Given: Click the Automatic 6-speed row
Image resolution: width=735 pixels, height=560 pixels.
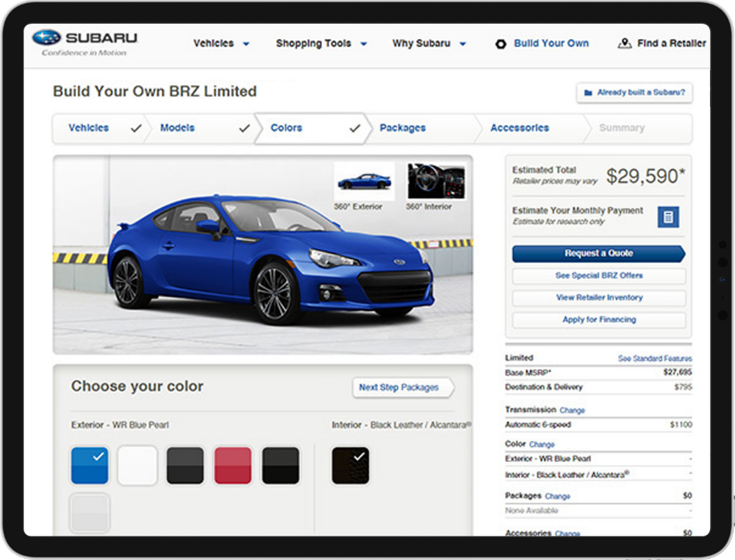Looking at the screenshot, I should (598, 424).
